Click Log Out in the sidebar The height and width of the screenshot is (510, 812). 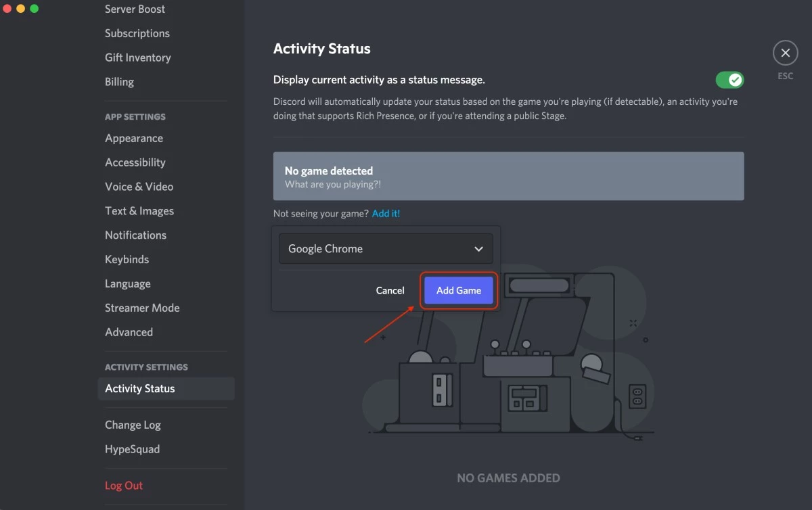124,486
